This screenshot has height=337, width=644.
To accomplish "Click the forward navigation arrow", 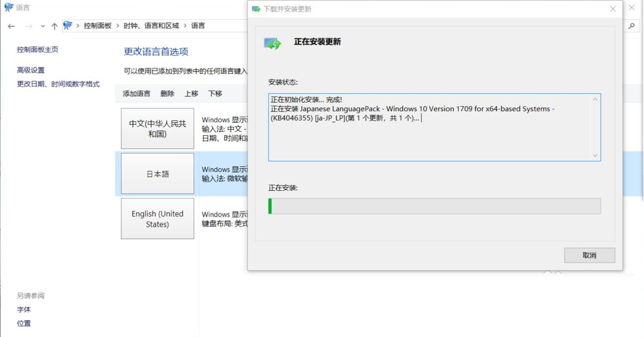I will click(x=28, y=26).
